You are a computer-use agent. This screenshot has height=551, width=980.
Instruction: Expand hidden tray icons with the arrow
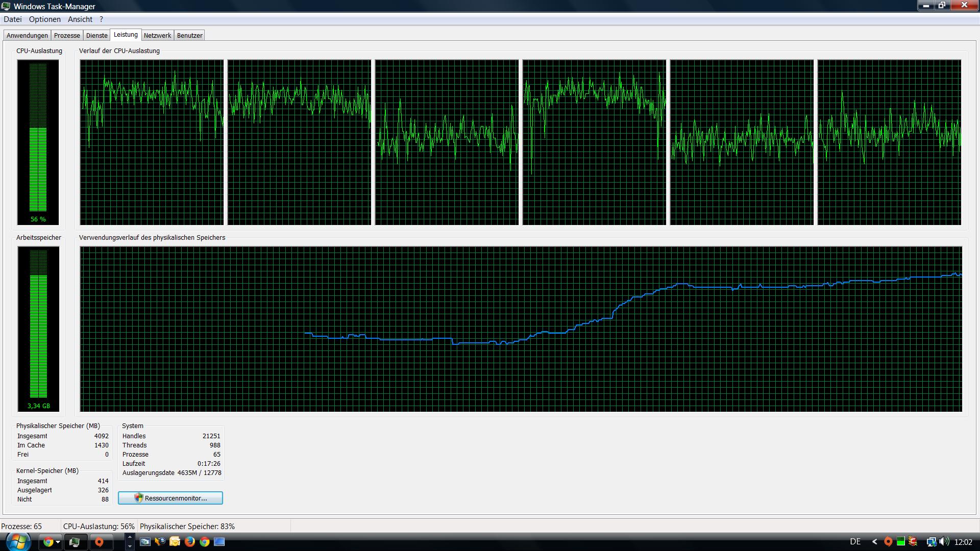point(875,542)
